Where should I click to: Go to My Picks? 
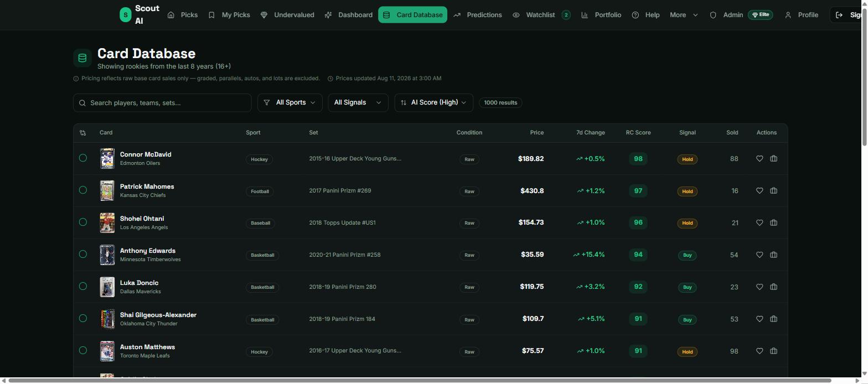click(229, 15)
